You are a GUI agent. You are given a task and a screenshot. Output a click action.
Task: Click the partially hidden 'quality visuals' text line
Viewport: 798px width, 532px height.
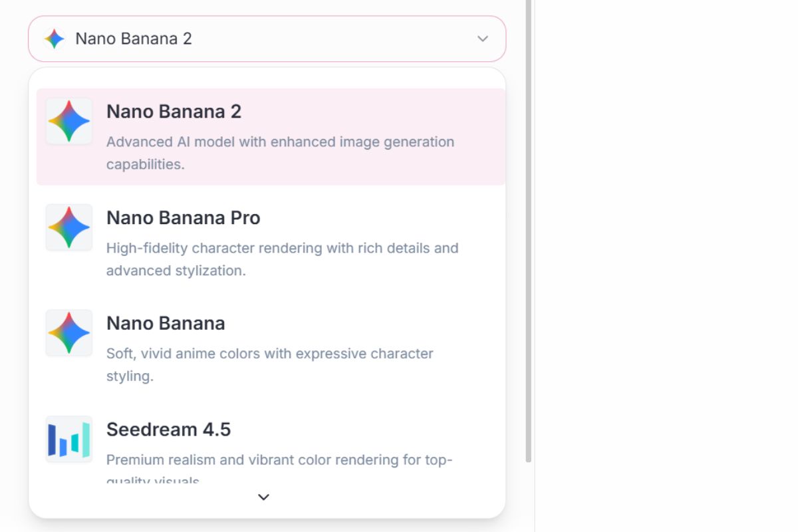coord(153,479)
